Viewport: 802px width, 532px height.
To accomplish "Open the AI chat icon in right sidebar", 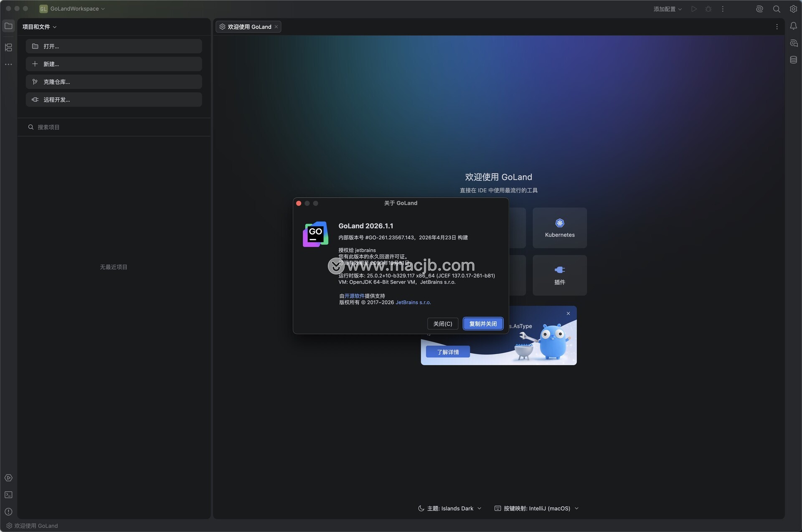I will (793, 43).
